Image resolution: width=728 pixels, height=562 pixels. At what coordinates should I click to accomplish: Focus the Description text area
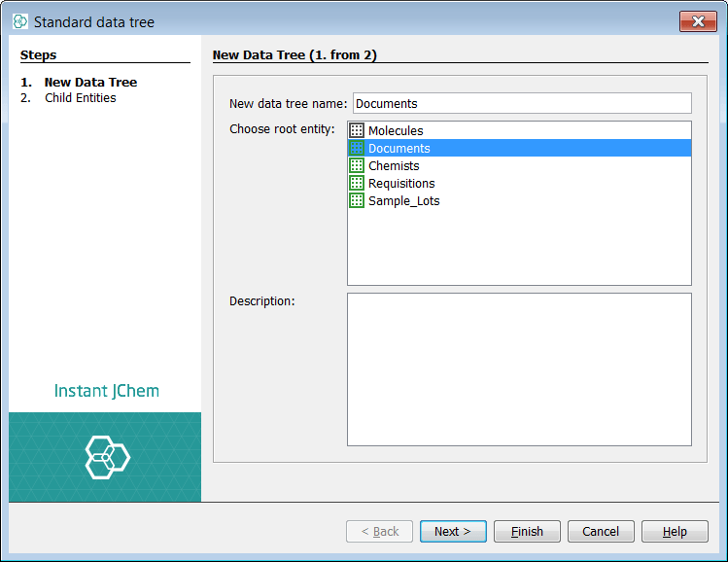519,369
